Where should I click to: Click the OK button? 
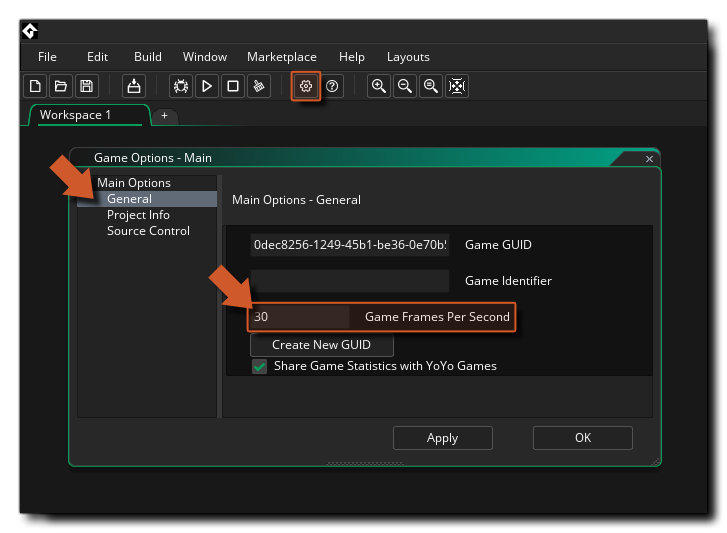pos(583,438)
